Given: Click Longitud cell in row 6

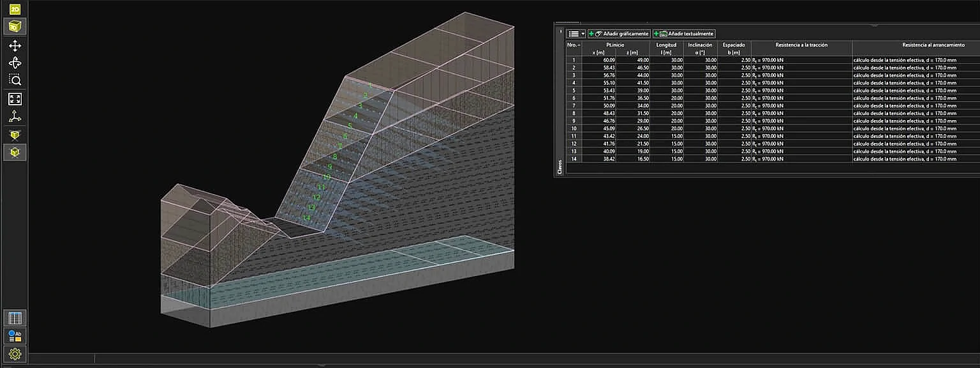Looking at the screenshot, I should [x=666, y=98].
